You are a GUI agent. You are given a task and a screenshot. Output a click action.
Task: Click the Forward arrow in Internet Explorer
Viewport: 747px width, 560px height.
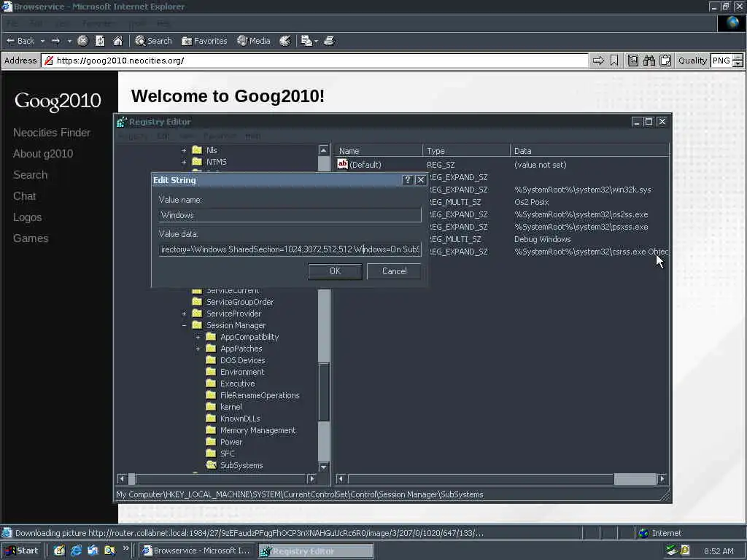55,41
